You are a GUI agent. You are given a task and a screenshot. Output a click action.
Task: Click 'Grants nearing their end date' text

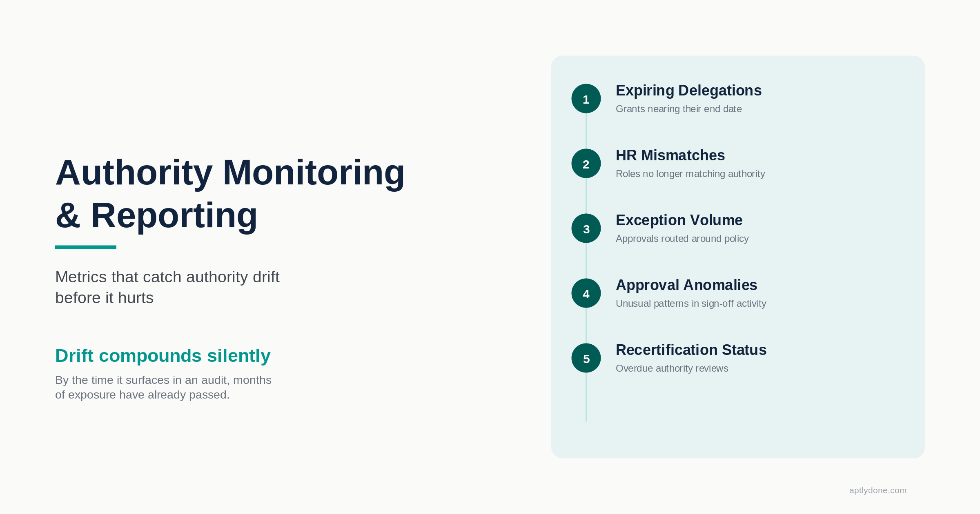[679, 109]
